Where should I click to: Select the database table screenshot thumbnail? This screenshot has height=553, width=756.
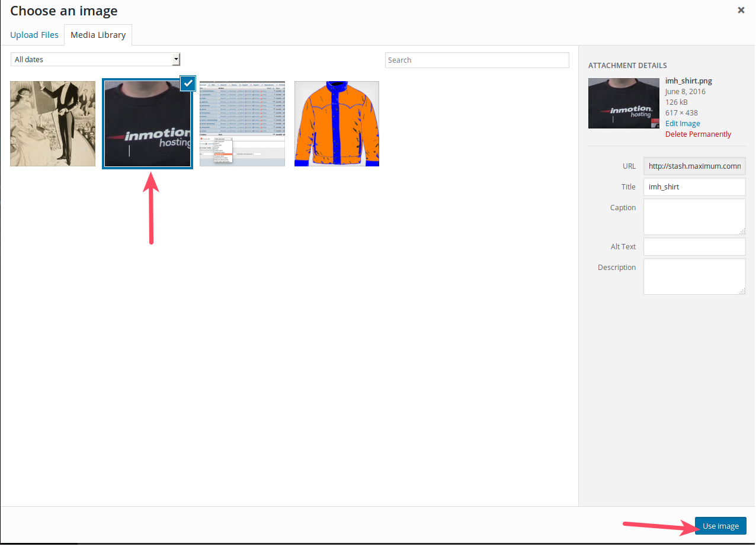[242, 124]
